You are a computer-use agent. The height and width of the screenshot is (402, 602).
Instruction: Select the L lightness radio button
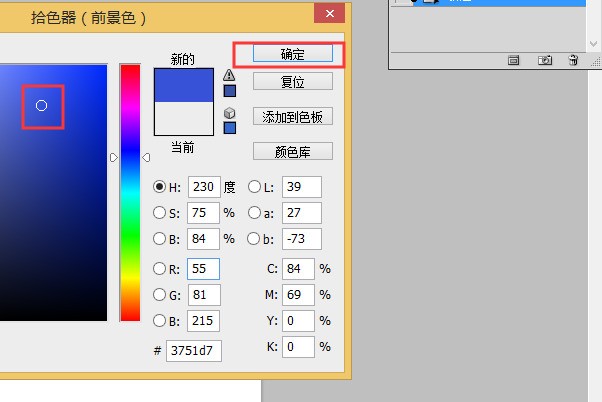(254, 186)
